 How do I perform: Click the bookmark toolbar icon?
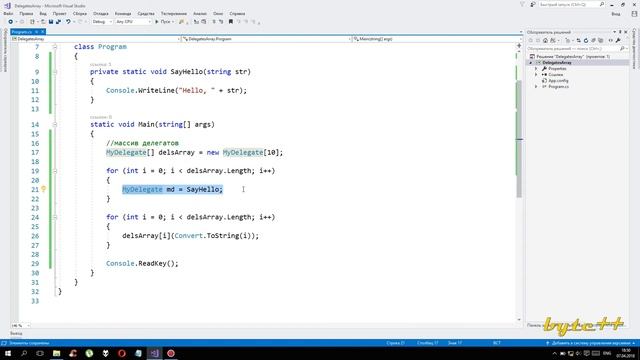point(231,22)
